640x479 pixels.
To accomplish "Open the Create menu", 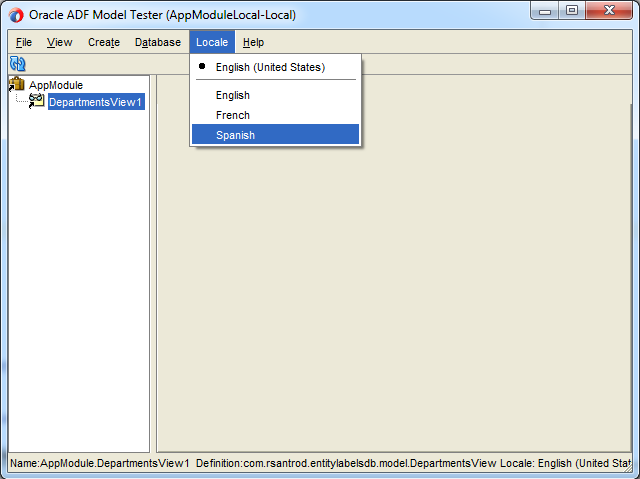I will [x=104, y=42].
